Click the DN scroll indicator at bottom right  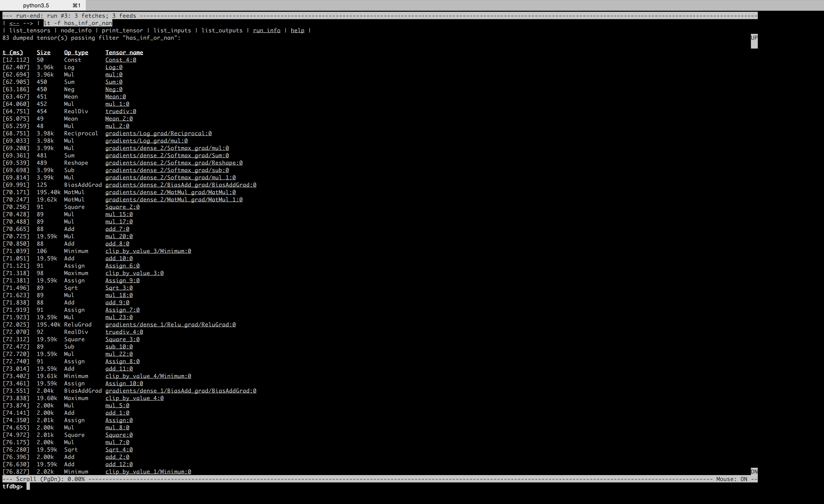click(x=754, y=472)
